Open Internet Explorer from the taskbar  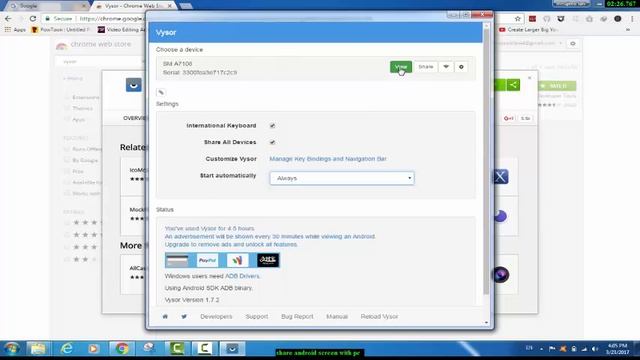(x=67, y=349)
